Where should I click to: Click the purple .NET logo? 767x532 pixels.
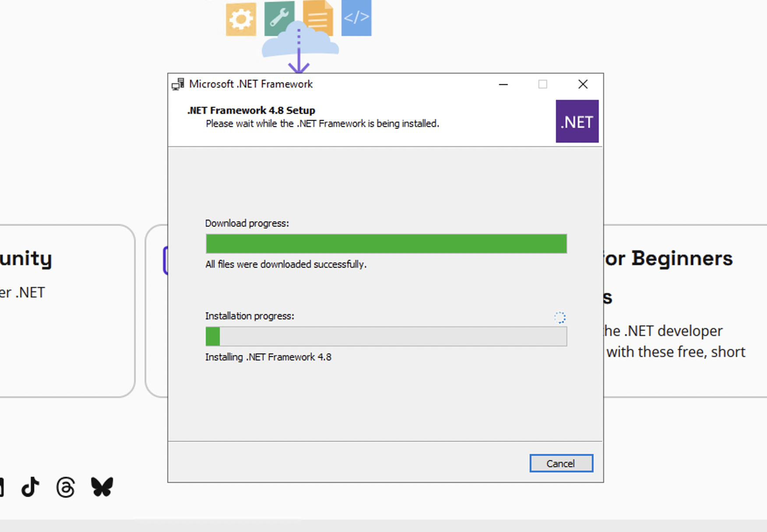pyautogui.click(x=577, y=122)
